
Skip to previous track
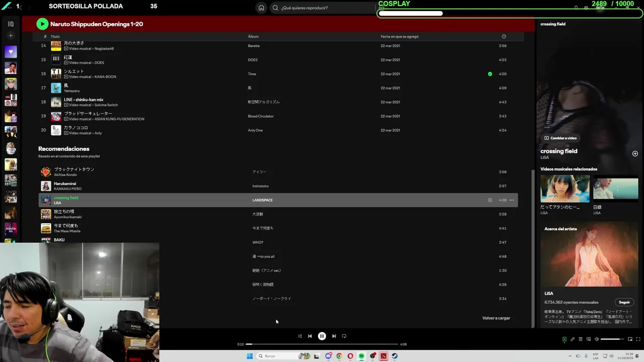[310, 336]
